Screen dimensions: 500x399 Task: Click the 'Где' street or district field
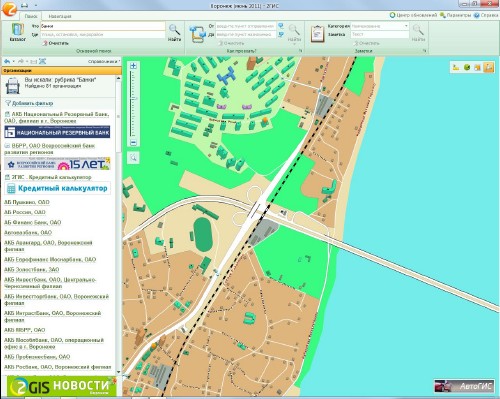point(103,34)
